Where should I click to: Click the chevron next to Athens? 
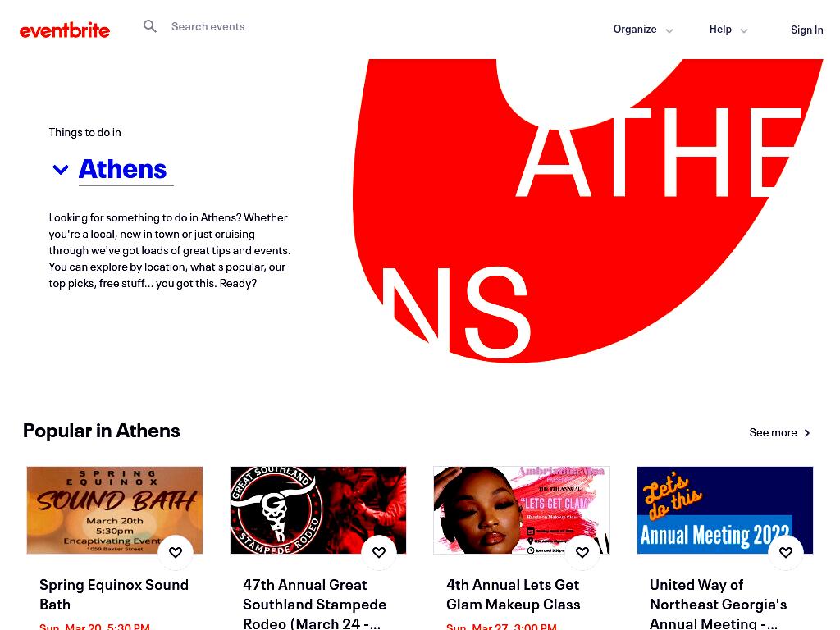(x=61, y=170)
